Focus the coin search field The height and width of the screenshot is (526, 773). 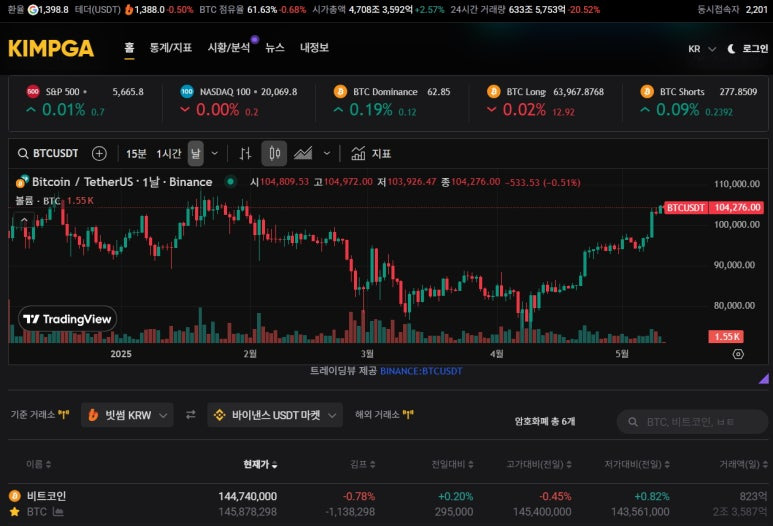693,422
